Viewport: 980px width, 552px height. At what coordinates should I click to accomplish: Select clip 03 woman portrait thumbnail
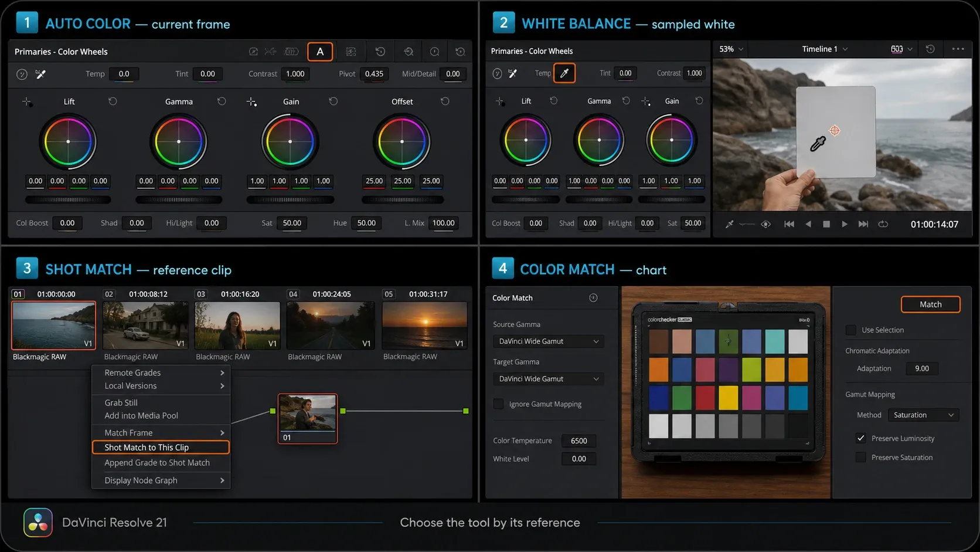pos(237,326)
